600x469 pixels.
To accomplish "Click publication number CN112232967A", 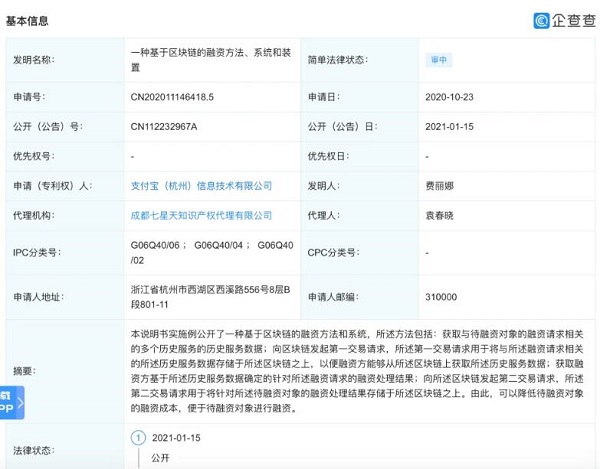I will click(165, 127).
